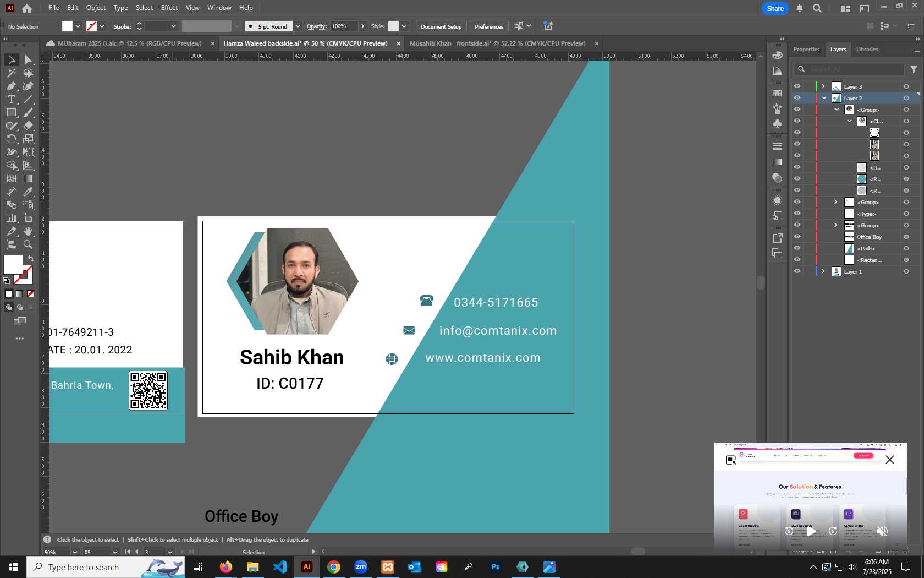Select the Zoom tool
924x578 pixels.
click(x=29, y=244)
